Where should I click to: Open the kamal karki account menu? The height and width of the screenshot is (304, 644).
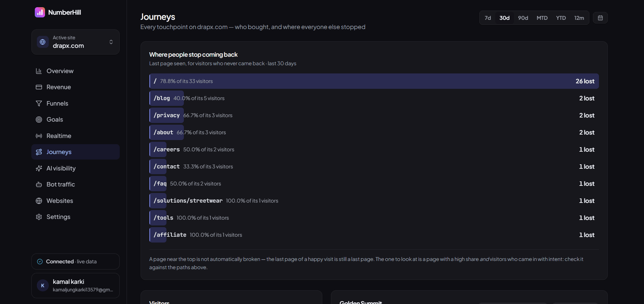coord(75,286)
